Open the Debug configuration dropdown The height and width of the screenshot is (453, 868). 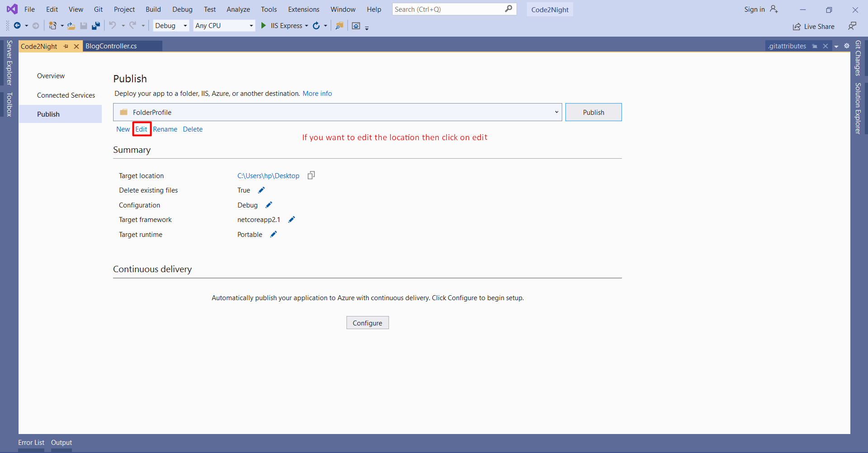pos(171,26)
